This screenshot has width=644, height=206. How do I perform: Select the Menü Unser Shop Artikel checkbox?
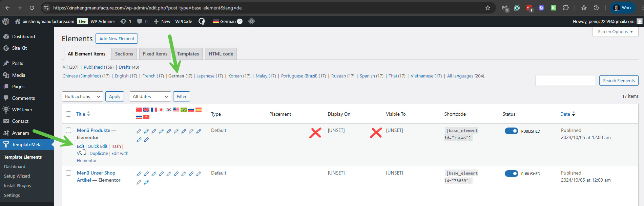pyautogui.click(x=68, y=173)
